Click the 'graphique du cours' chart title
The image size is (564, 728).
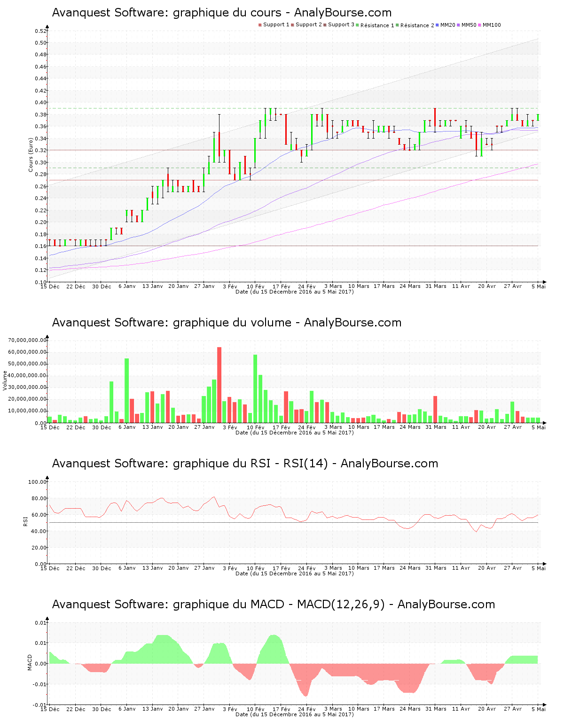(221, 13)
